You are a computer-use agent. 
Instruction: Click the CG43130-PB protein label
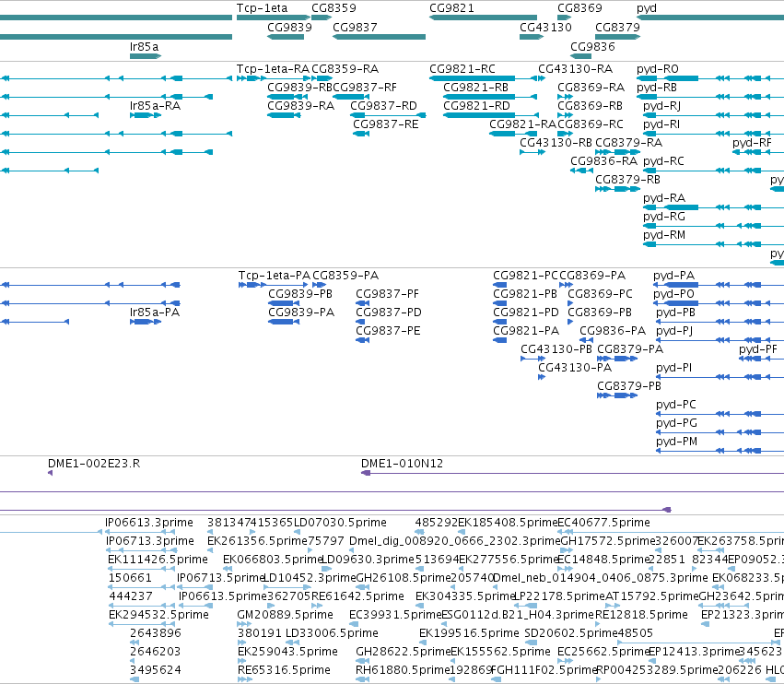point(556,349)
